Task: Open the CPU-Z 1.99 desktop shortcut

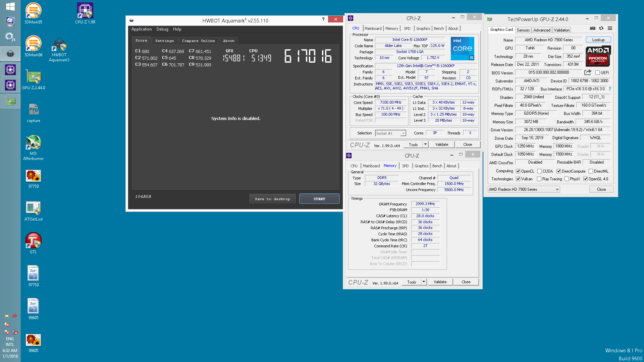Action: point(85,13)
